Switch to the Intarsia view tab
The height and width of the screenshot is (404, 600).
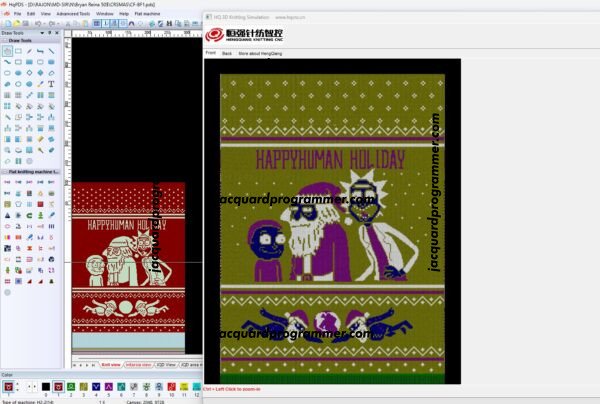[x=138, y=365]
